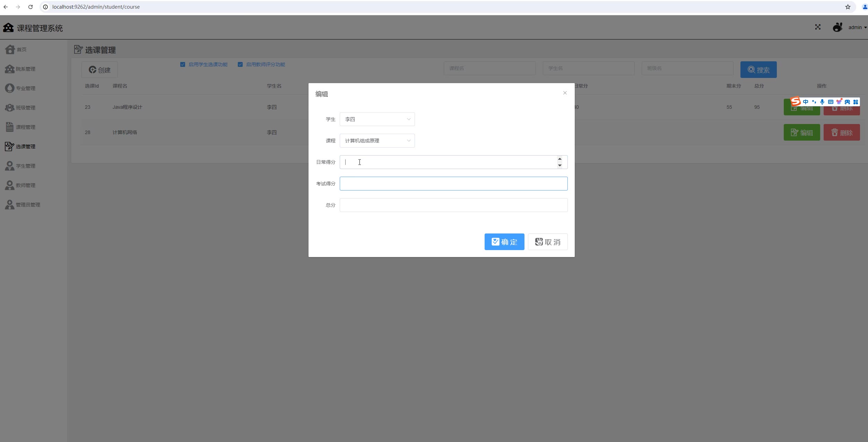Click microphone icon on IME toolbar

[822, 102]
